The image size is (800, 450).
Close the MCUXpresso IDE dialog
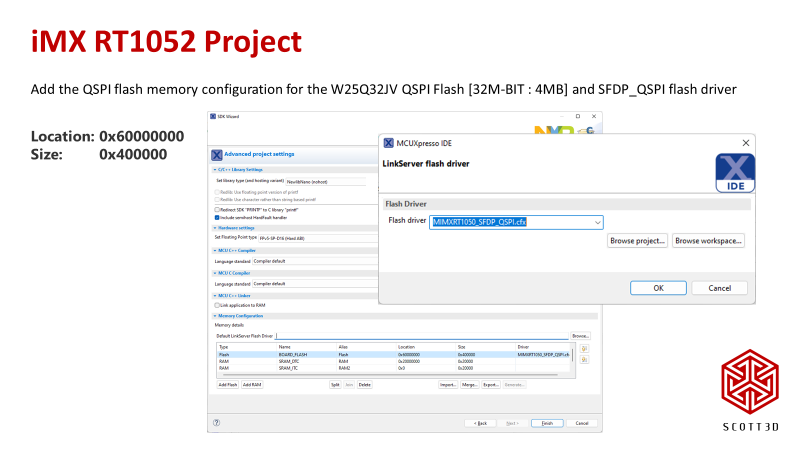(745, 143)
